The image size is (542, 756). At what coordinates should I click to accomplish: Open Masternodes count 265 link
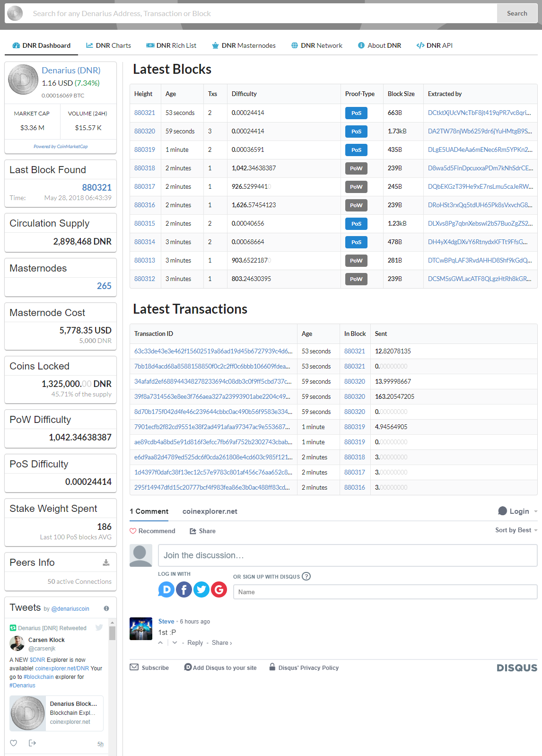[x=104, y=286]
